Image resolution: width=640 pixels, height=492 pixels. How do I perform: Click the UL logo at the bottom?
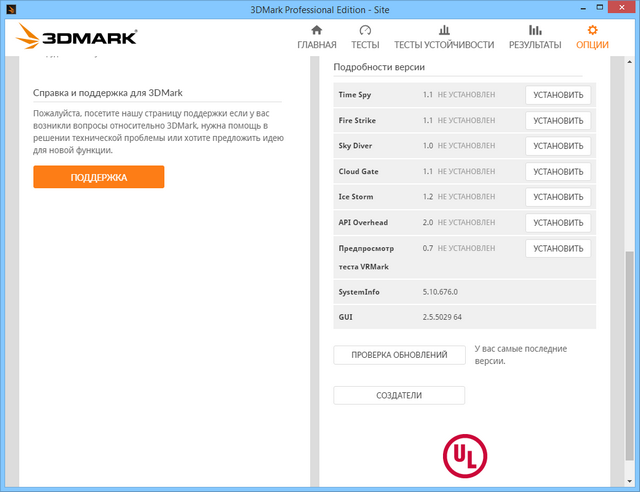tap(465, 456)
